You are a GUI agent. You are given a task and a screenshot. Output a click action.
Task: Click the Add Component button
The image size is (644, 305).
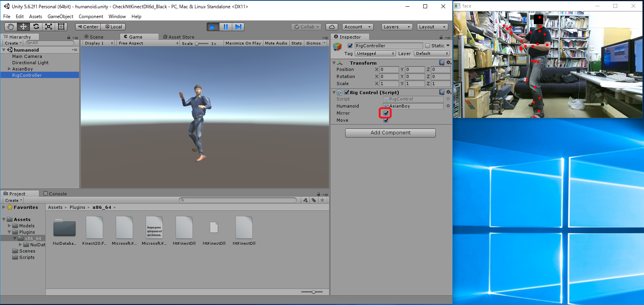point(390,133)
